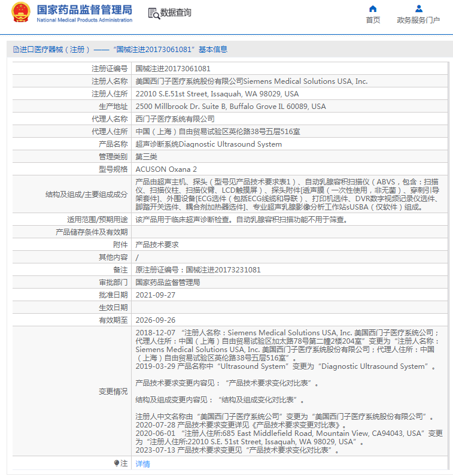453x476 pixels.
Task: Click the 其他内容 row label
Action: click(113, 257)
